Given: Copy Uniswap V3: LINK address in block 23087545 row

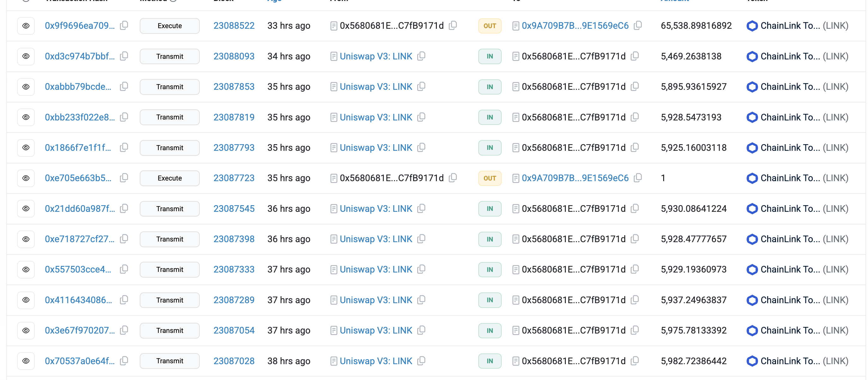Looking at the screenshot, I should [422, 208].
